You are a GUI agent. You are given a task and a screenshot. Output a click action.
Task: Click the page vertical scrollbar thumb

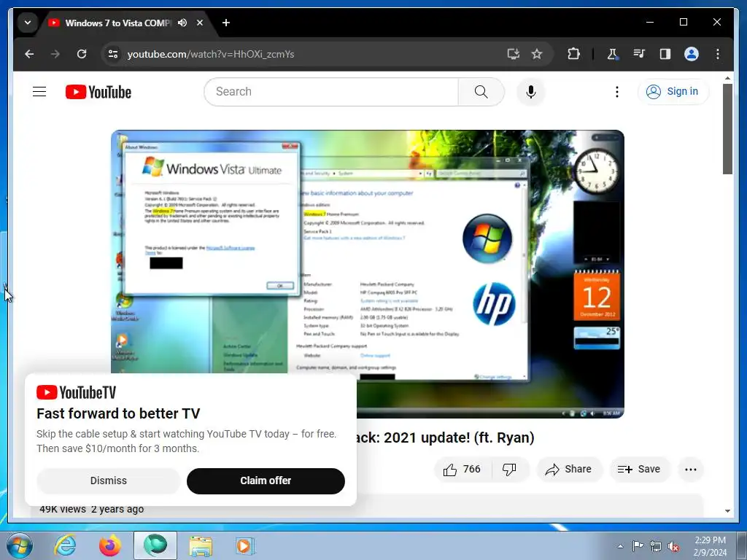(727, 129)
